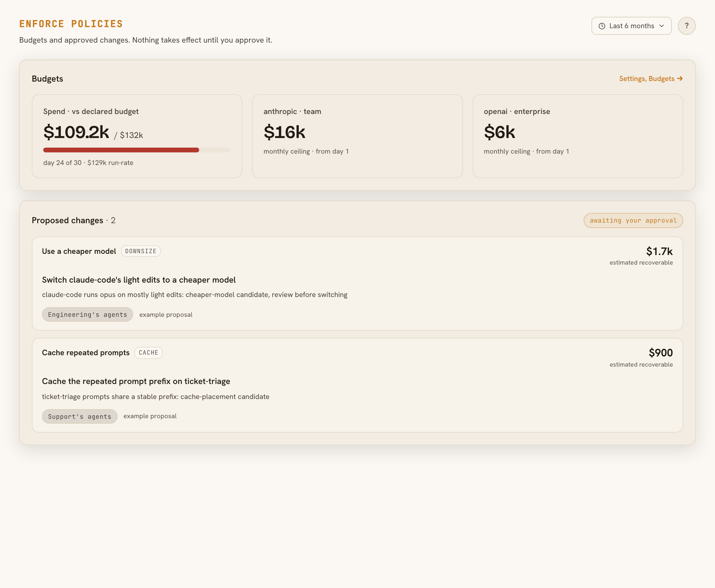Click the $6k monthly ceiling amount
The image size is (715, 588).
point(499,132)
